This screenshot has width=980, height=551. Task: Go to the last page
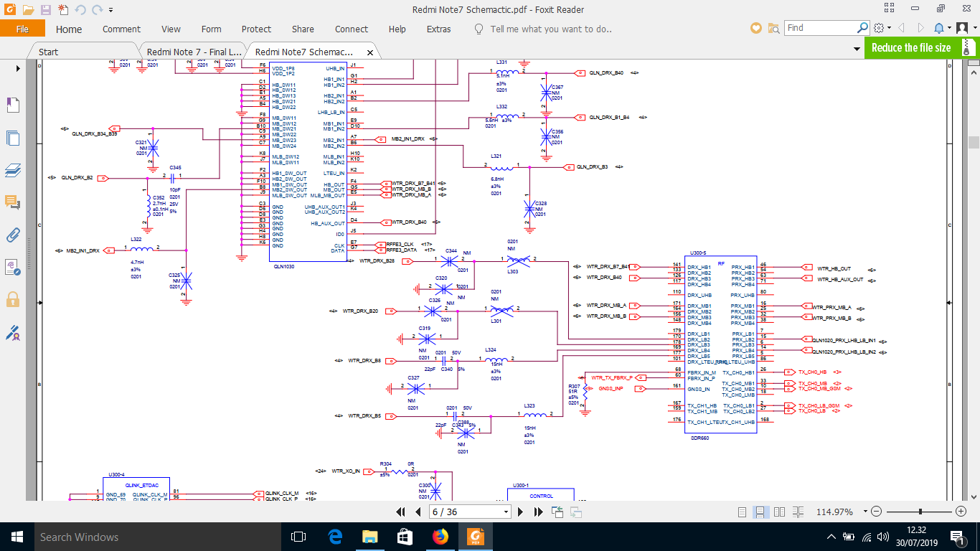point(538,512)
